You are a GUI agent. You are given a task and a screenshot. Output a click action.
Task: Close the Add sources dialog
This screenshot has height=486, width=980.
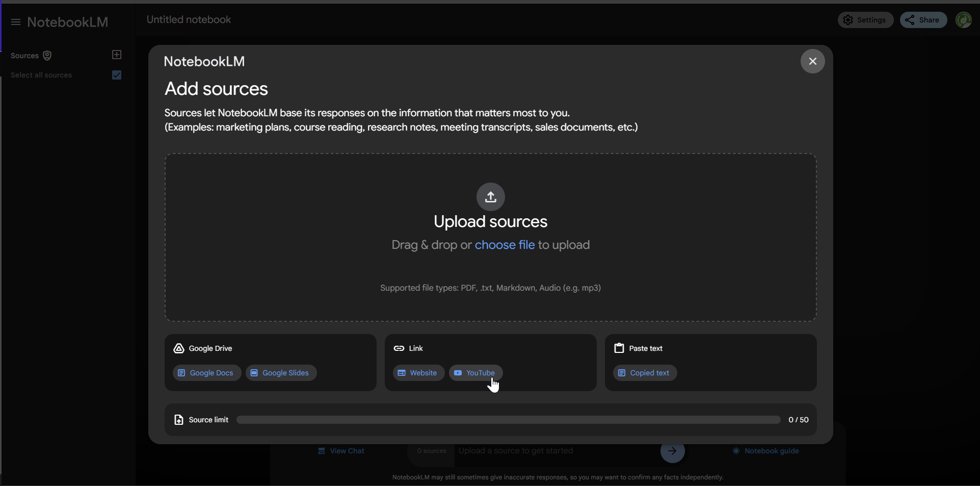click(x=812, y=61)
